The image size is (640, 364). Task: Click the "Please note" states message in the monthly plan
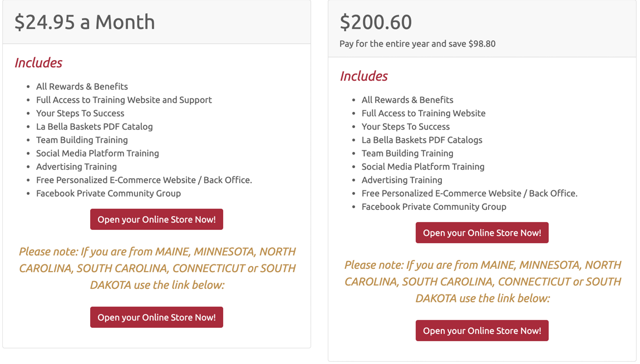pos(157,268)
